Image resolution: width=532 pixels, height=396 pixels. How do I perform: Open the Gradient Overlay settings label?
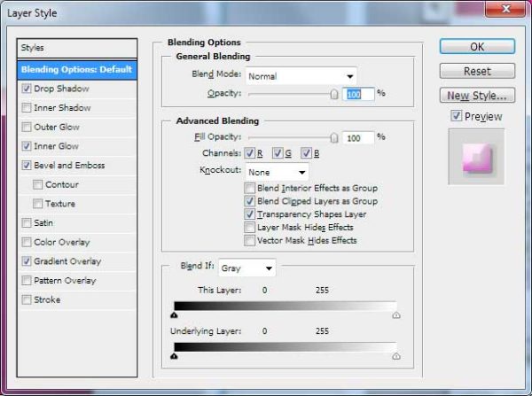click(x=67, y=261)
